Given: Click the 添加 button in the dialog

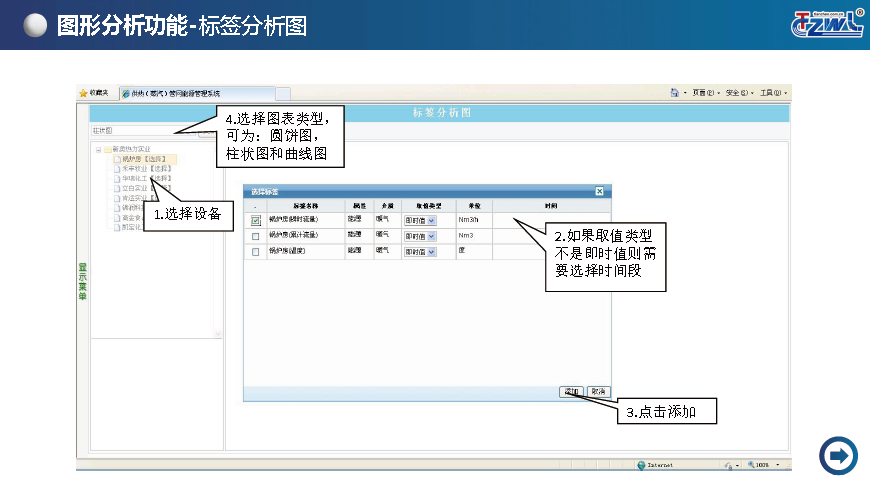Looking at the screenshot, I should (571, 392).
